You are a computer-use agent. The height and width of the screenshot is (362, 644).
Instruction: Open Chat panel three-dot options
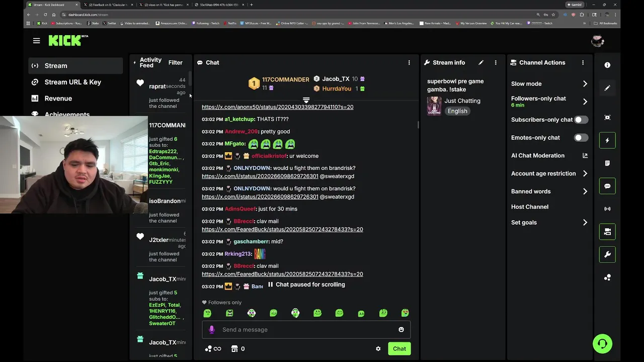409,63
